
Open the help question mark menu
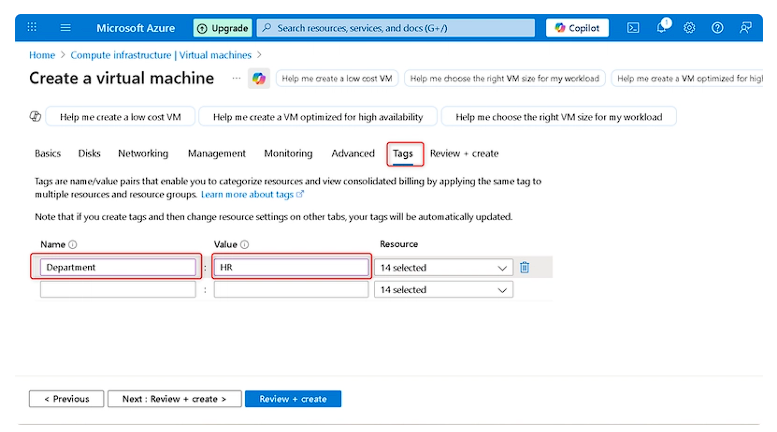click(717, 28)
